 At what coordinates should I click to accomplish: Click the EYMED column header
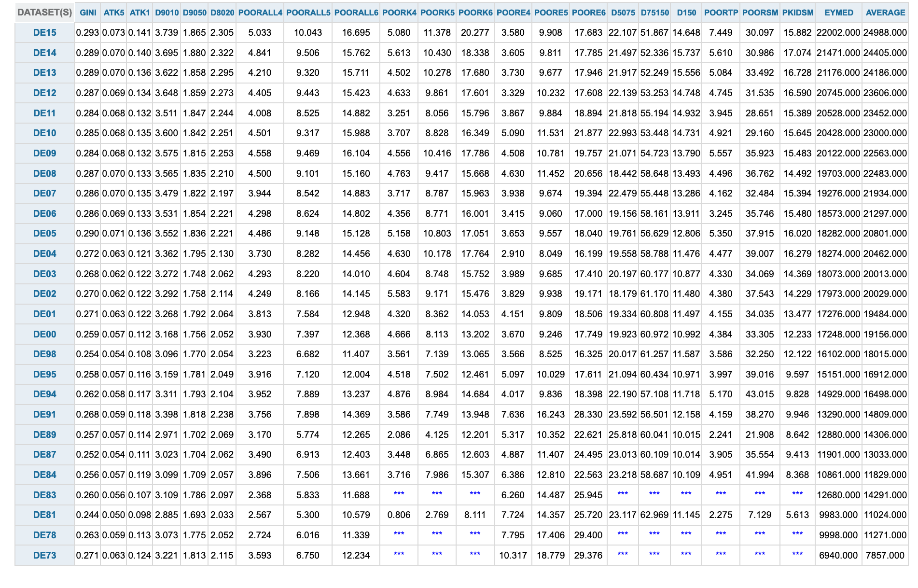(839, 13)
